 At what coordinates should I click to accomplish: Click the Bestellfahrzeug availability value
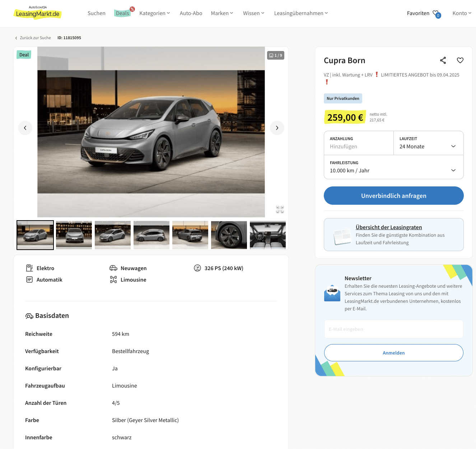pos(130,351)
